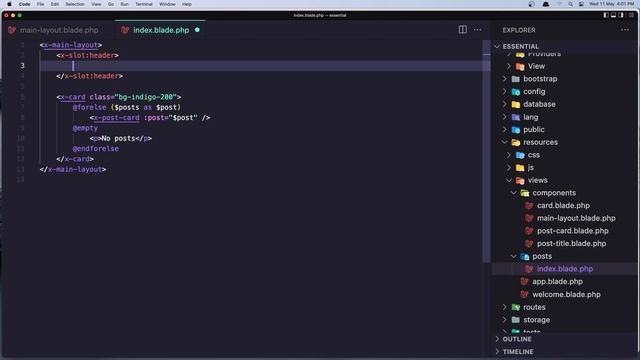Click unsaved dot on index.blade.php tab
Screen dimensions: 640x360
click(197, 30)
